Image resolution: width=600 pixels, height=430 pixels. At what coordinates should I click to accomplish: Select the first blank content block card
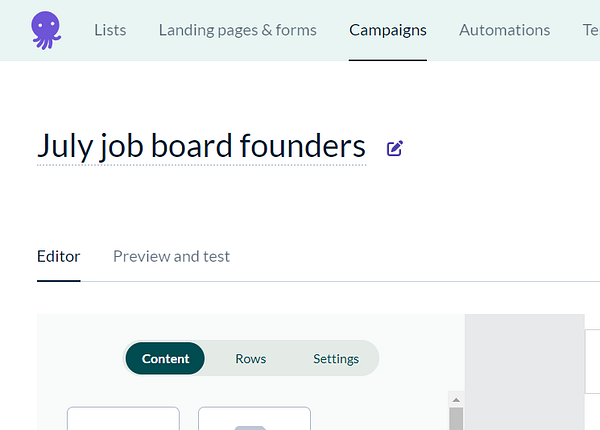[x=123, y=419]
